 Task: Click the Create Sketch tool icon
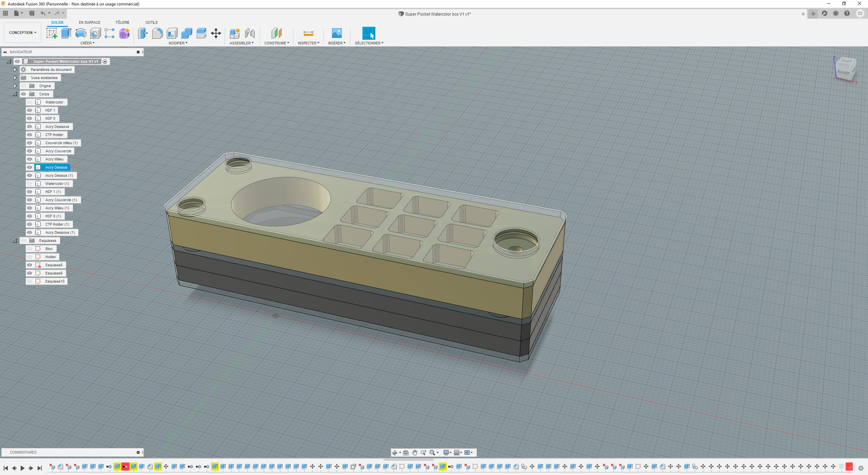pyautogui.click(x=52, y=33)
